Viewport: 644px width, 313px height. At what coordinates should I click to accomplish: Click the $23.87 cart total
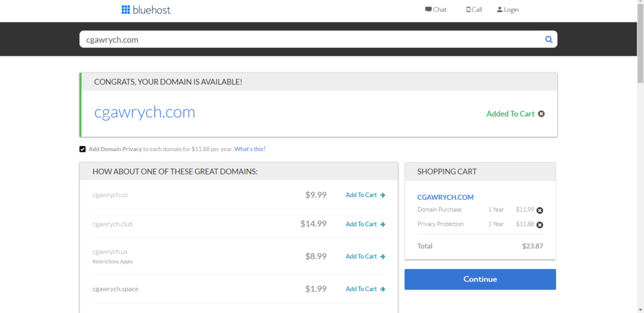533,246
